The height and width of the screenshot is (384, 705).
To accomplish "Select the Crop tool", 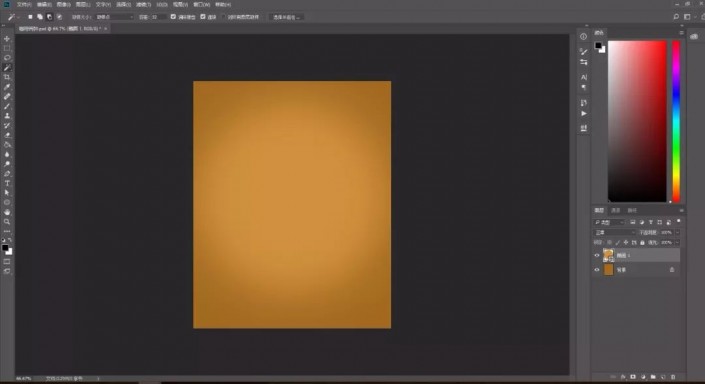I will (x=7, y=77).
